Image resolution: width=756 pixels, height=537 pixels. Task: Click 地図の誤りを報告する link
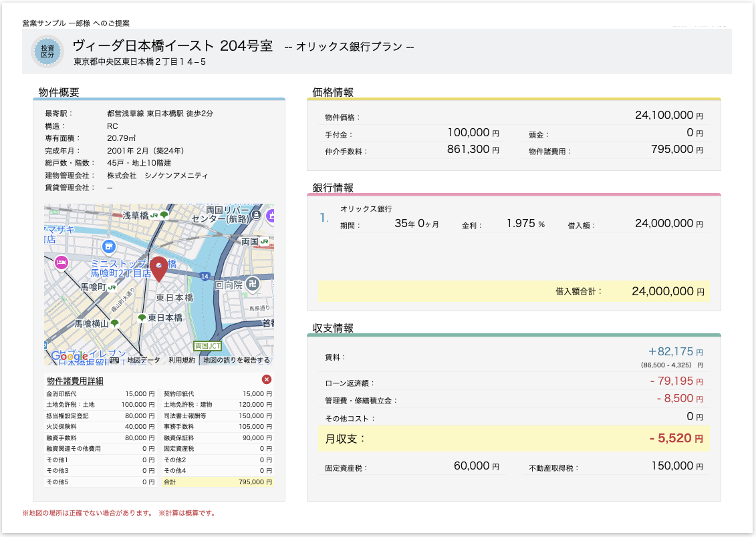236,360
